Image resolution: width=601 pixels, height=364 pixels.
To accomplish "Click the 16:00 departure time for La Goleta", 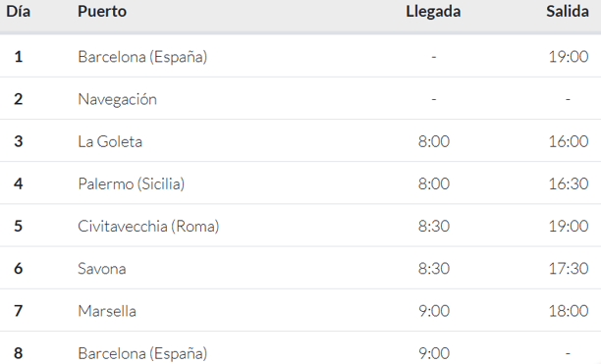I will point(569,141).
